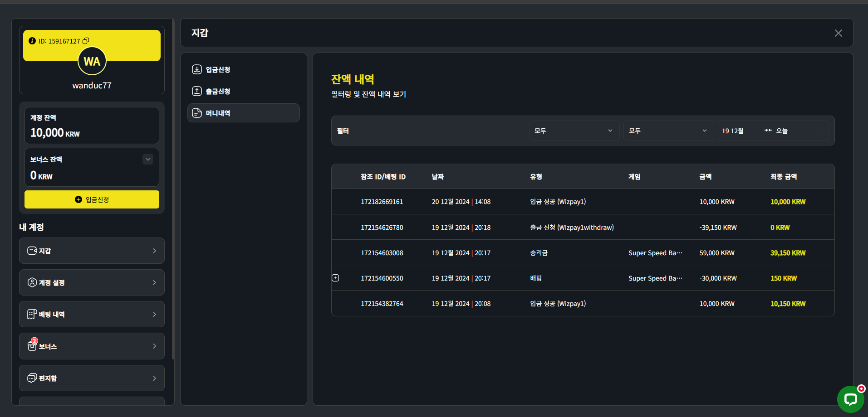The width and height of the screenshot is (868, 417).
Task: Click the withdrawal request upload icon
Action: tap(197, 91)
